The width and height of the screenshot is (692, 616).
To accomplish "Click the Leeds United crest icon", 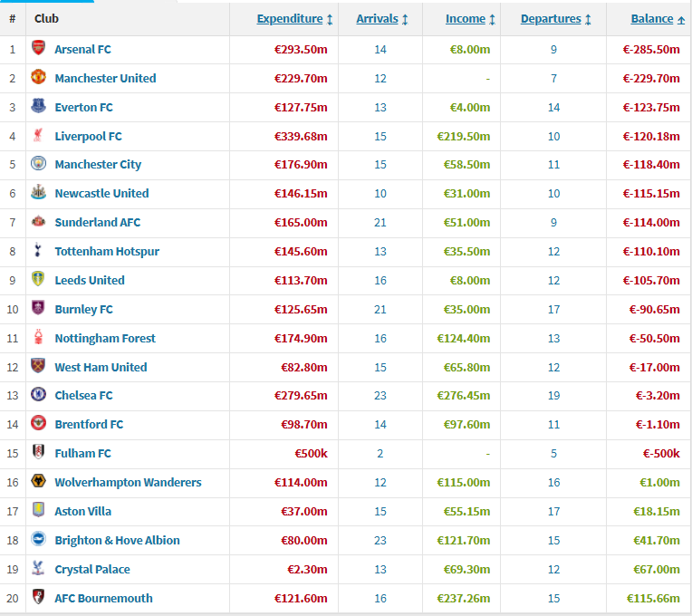I will (38, 279).
